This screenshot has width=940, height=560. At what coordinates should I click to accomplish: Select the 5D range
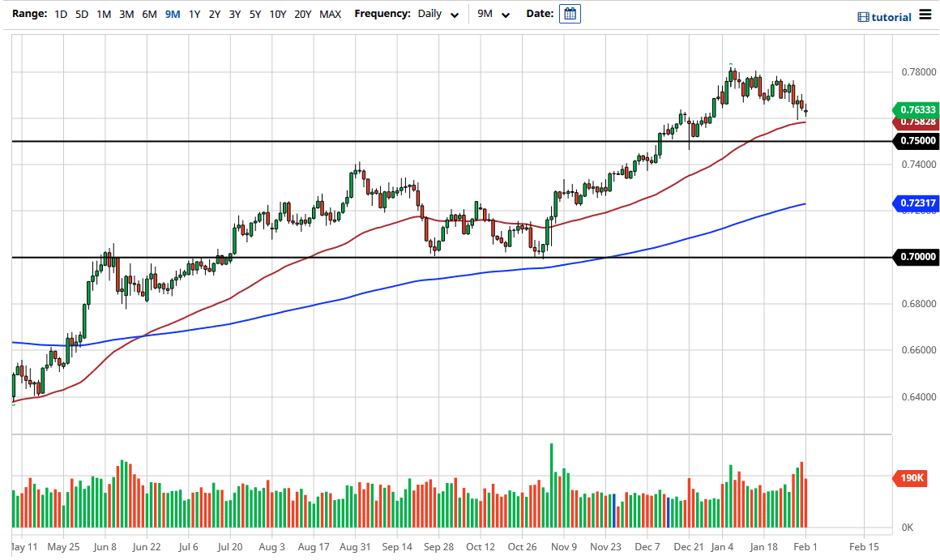[82, 14]
